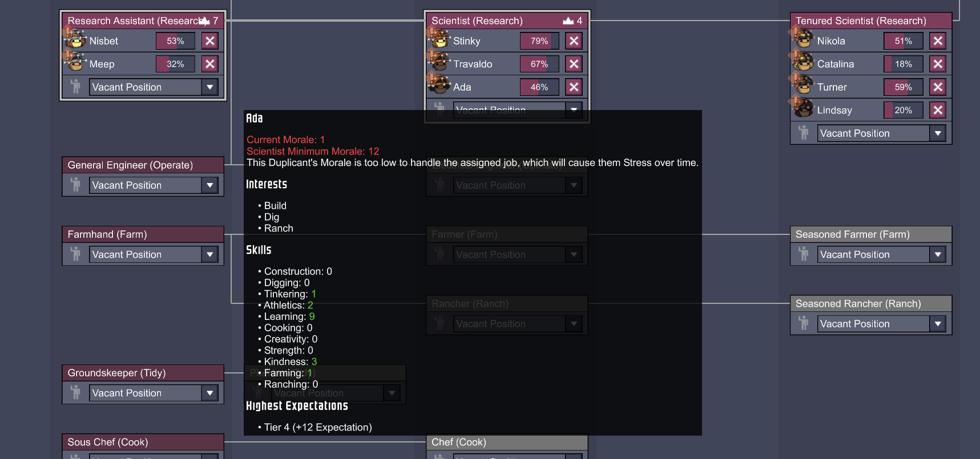Click the Scientist crown count icon

click(568, 21)
